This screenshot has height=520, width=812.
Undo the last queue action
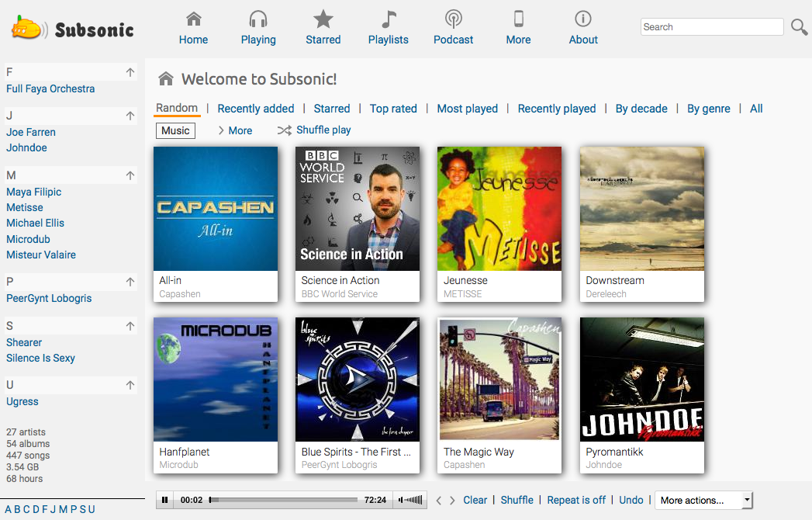click(x=631, y=501)
